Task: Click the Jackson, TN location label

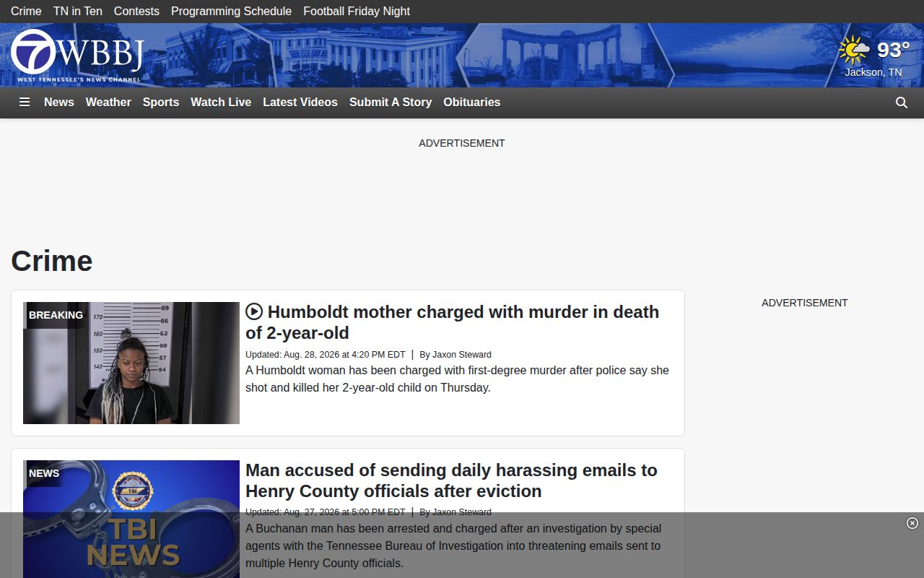Action: tap(873, 72)
